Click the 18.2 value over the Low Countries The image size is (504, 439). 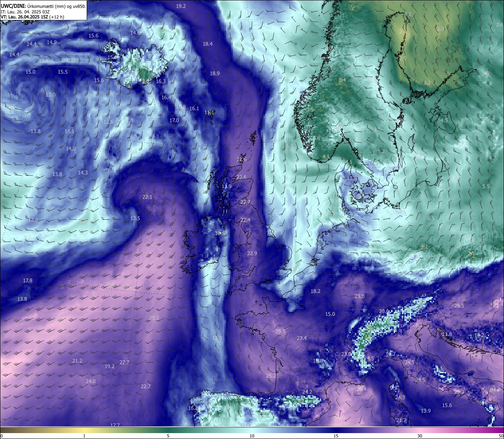(315, 291)
